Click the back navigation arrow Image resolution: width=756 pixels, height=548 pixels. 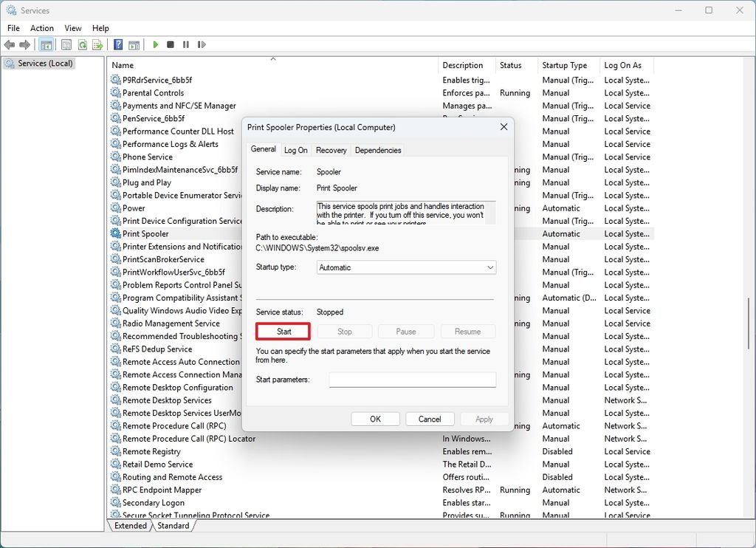coord(9,44)
